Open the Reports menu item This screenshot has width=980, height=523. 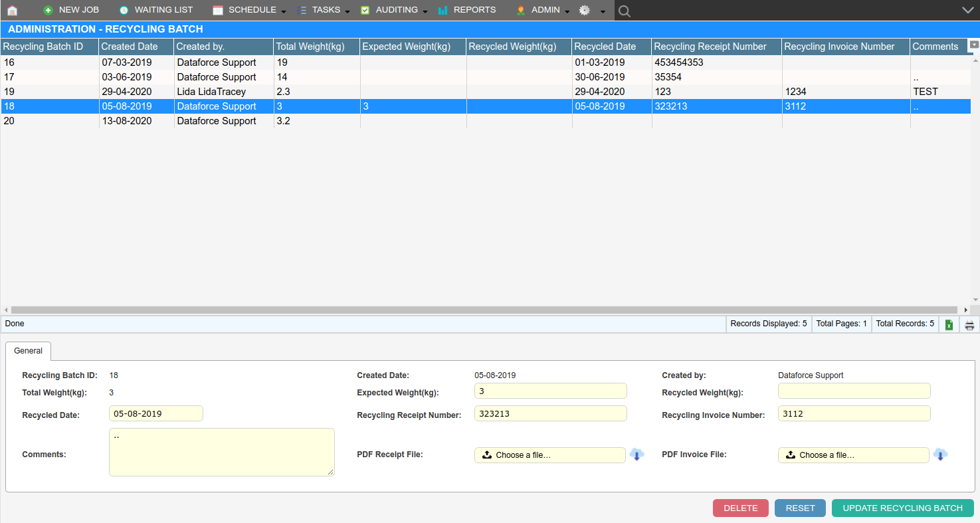[x=467, y=10]
